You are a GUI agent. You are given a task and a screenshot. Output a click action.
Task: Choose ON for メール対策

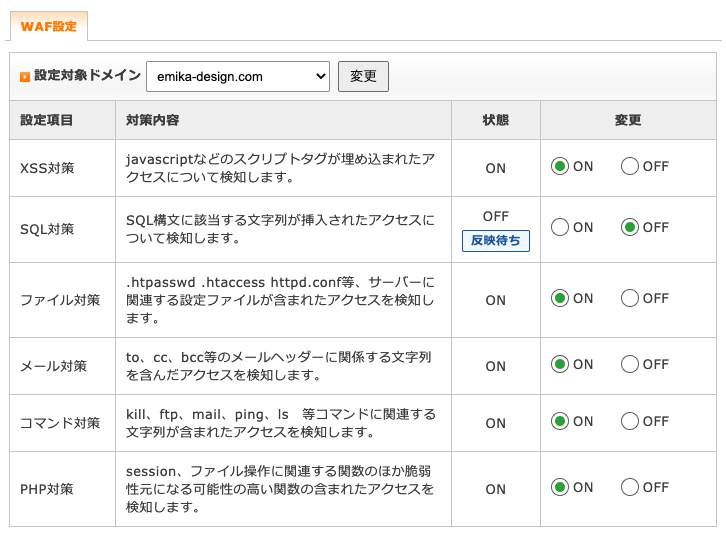[x=560, y=364]
